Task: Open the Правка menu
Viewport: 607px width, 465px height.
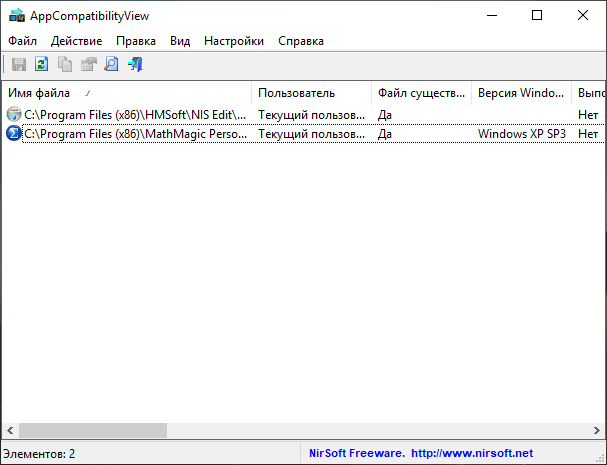Action: [136, 41]
